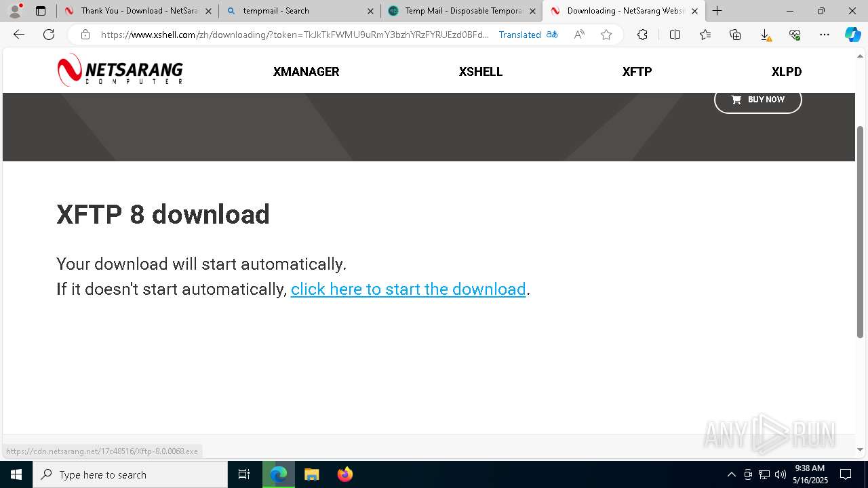
Task: Close the Temp Mail tab
Action: click(532, 11)
